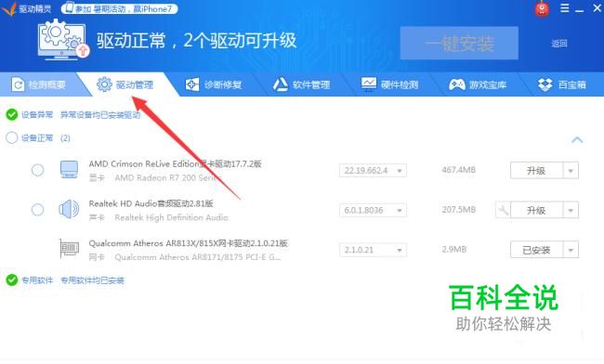Click the AMD Radeon R7 200 Series text
Image resolution: width=604 pixels, height=364 pixels.
[x=168, y=177]
